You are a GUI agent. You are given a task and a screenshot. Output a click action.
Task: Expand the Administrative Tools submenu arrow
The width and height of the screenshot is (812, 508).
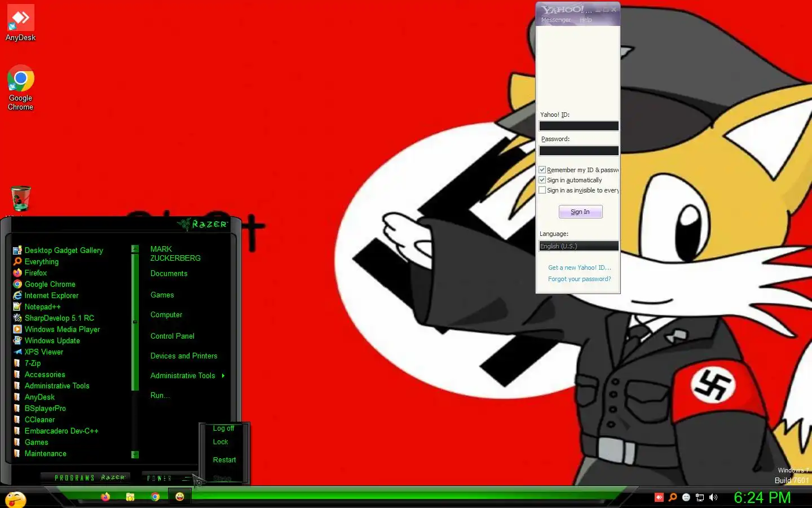[x=223, y=375]
